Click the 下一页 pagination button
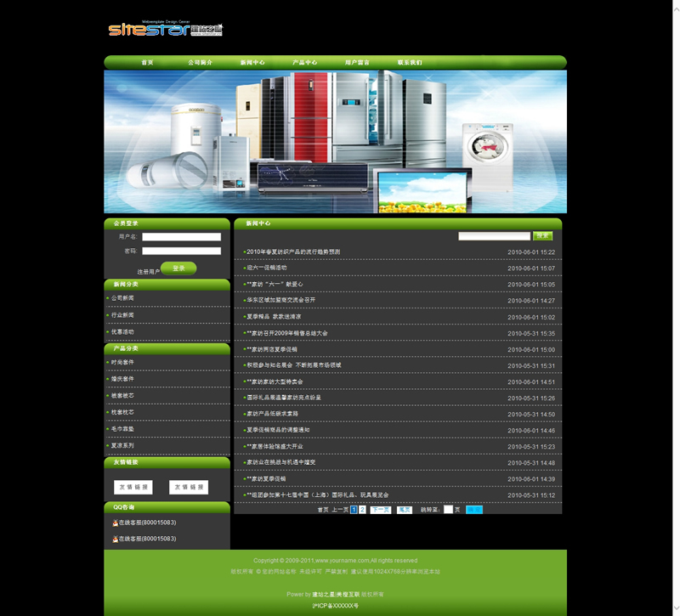680x616 pixels. click(x=380, y=510)
